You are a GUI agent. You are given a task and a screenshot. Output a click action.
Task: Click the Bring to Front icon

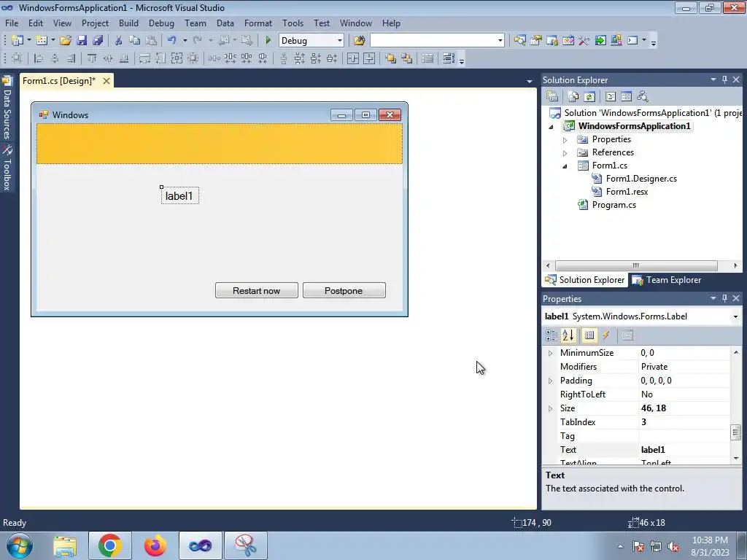391,58
